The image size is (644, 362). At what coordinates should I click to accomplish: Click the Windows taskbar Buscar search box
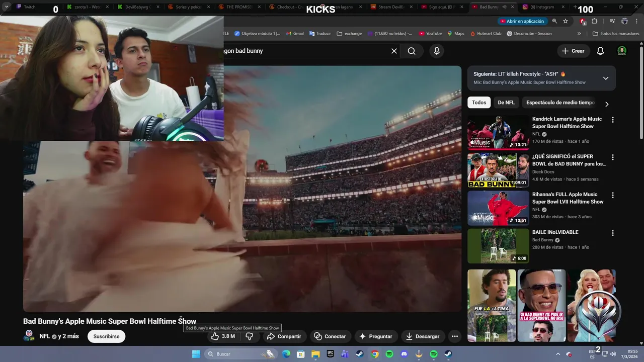(240, 354)
